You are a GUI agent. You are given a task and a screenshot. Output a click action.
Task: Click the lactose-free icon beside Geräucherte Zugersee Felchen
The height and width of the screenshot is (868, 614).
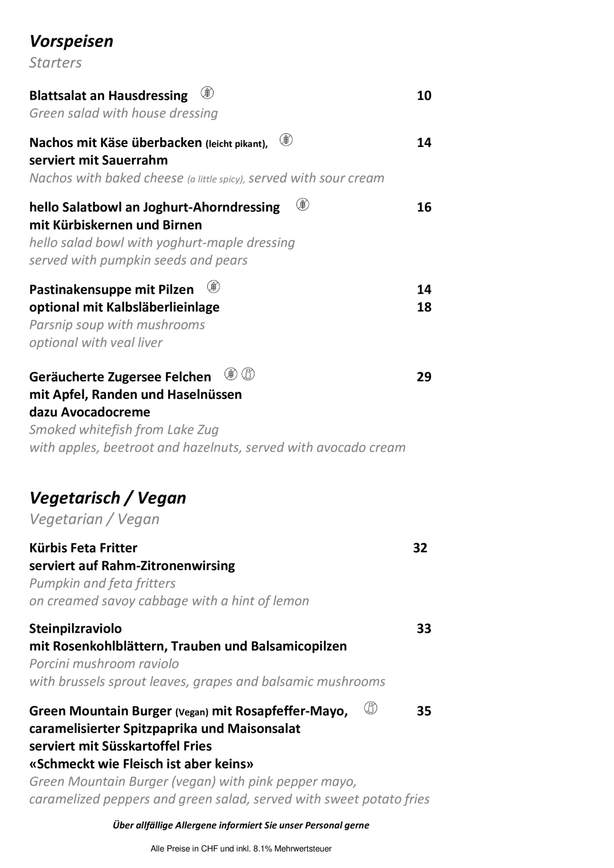click(x=248, y=374)
